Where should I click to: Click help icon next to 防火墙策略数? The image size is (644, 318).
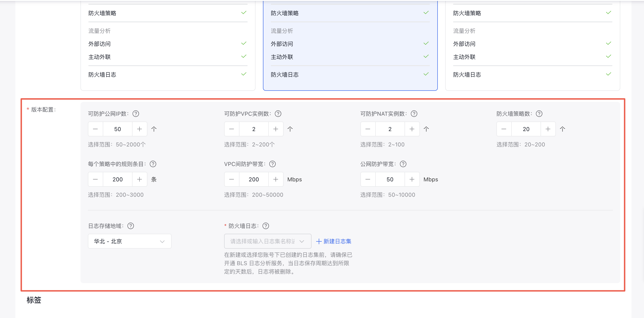pos(539,114)
